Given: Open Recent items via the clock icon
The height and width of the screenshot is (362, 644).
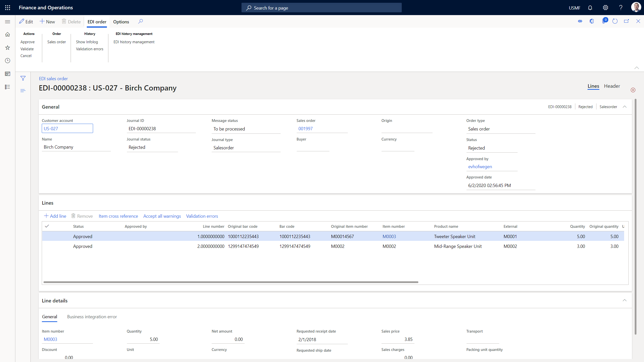Looking at the screenshot, I should (8, 61).
